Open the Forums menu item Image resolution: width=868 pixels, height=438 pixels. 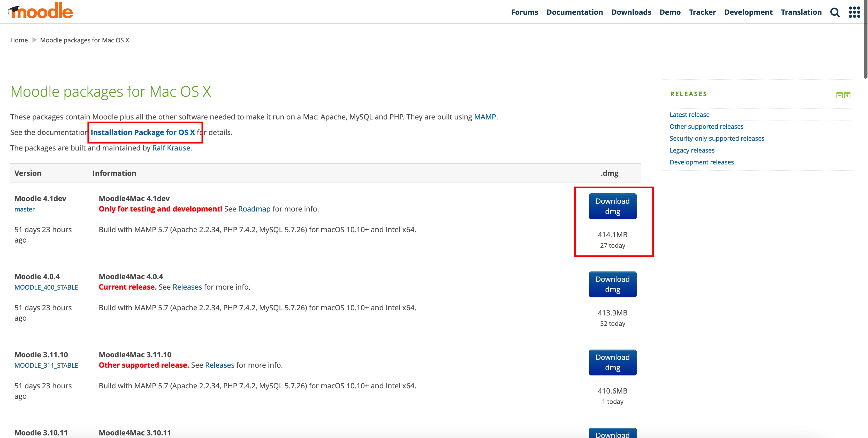coord(524,12)
